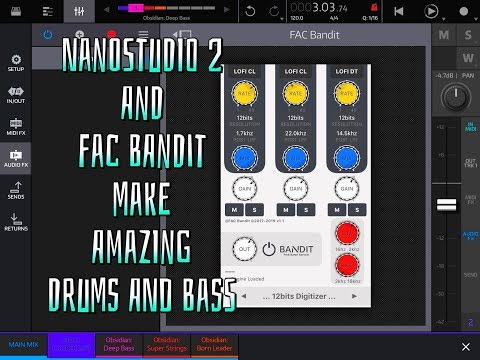
Task: Select the next Bandit preset with the right arrow
Action: click(354, 296)
